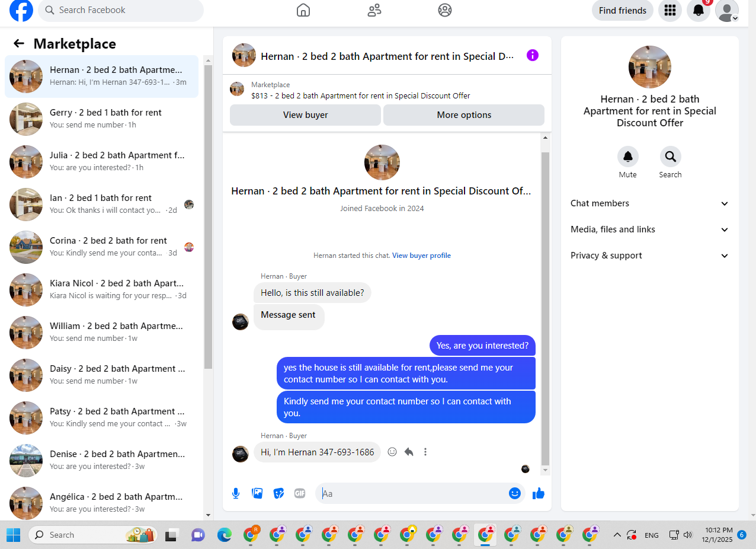The image size is (756, 549).
Task: Click the View buyer button
Action: pyautogui.click(x=305, y=115)
